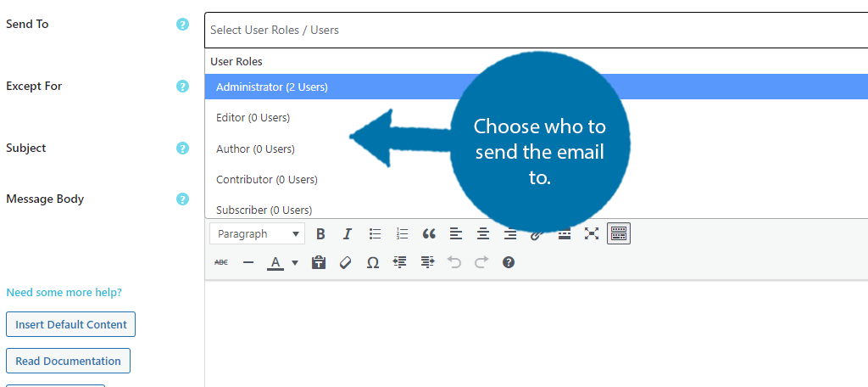Click Insert Default Content button
The height and width of the screenshot is (387, 868).
click(71, 324)
